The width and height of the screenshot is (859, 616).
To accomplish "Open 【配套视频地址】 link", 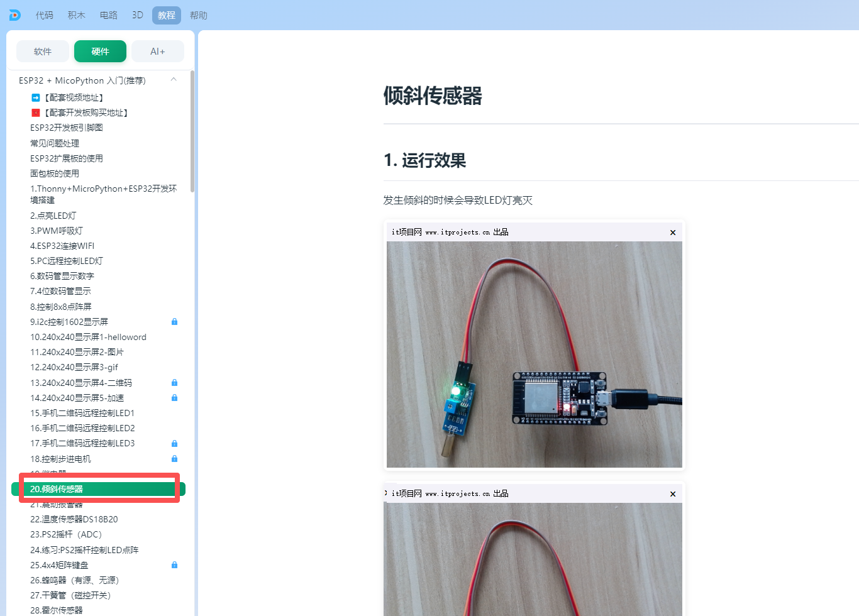I will click(73, 97).
